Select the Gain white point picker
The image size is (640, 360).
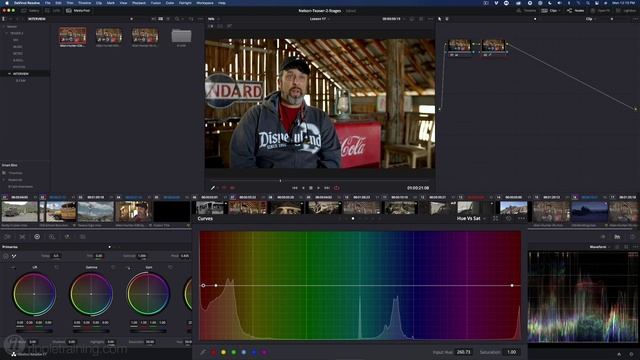click(x=128, y=268)
